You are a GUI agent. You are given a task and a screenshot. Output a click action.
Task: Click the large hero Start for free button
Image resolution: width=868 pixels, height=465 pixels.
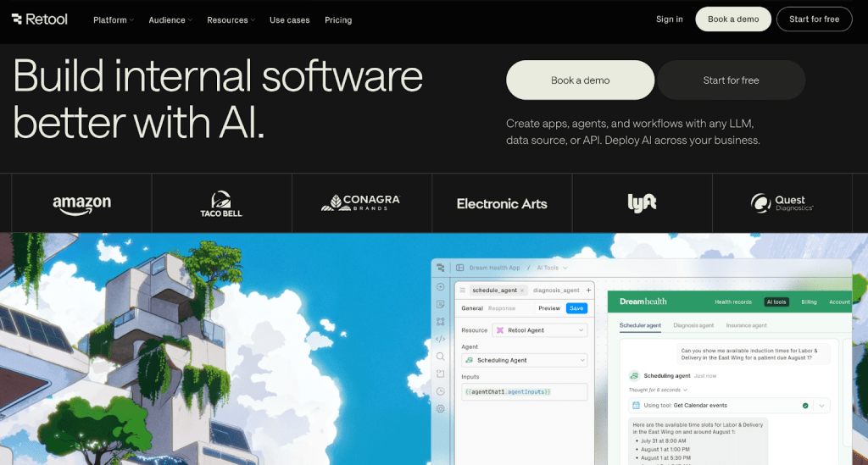[x=731, y=80]
